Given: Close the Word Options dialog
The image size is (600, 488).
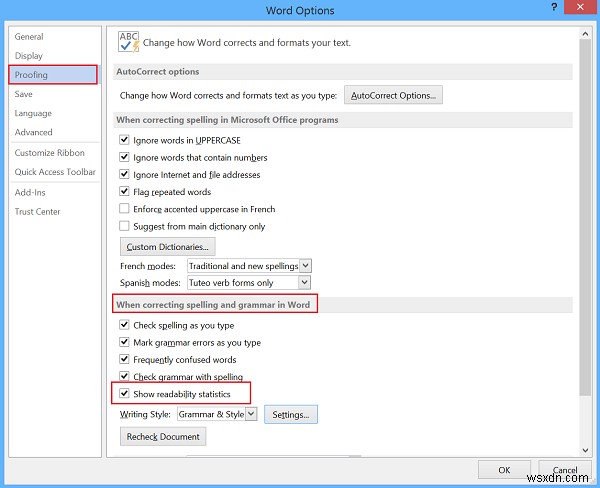Looking at the screenshot, I should click(x=580, y=7).
